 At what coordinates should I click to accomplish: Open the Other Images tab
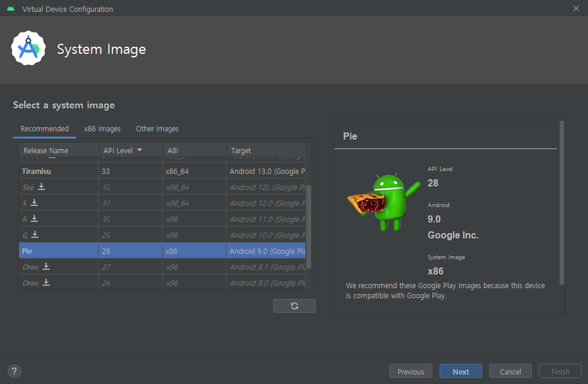click(x=157, y=128)
